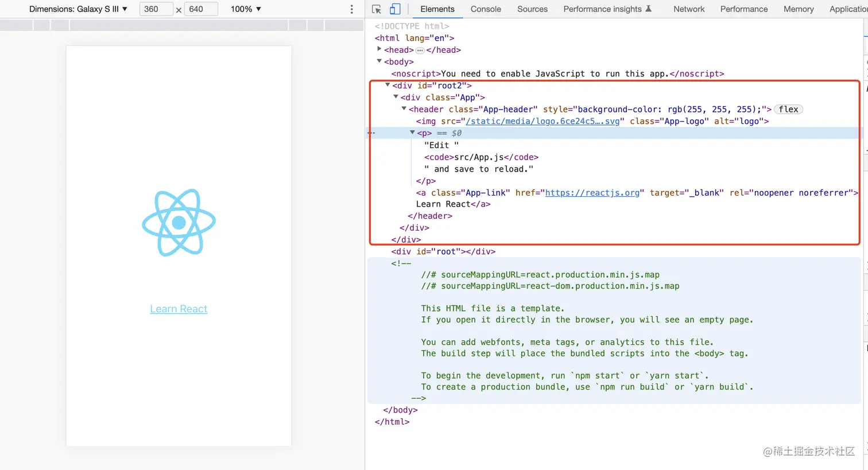Switch to the Elements tab
Image resolution: width=868 pixels, height=470 pixels.
437,9
